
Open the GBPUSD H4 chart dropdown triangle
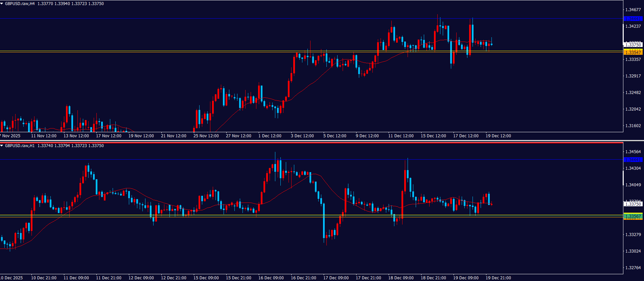click(x=2, y=4)
